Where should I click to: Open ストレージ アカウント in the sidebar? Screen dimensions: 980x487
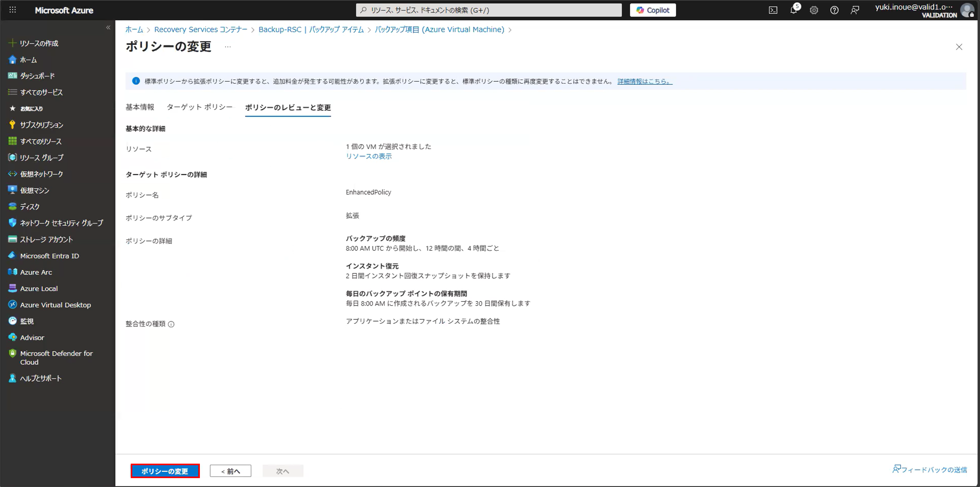click(46, 239)
